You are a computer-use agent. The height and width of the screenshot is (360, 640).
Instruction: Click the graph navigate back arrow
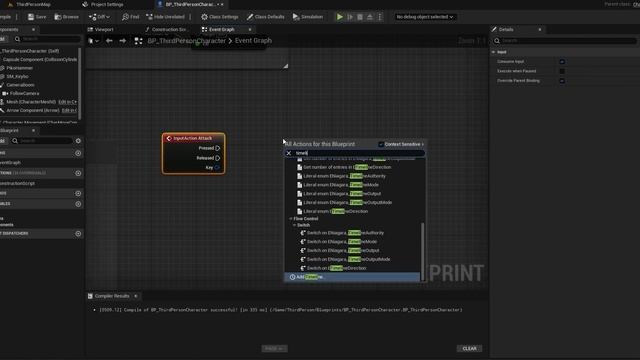point(109,41)
